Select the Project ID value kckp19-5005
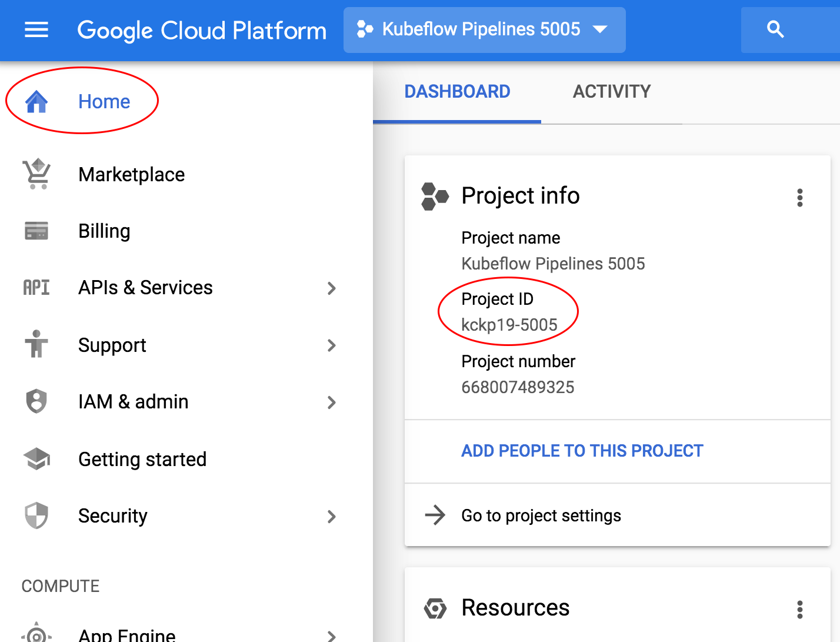The image size is (840, 642). [x=509, y=325]
